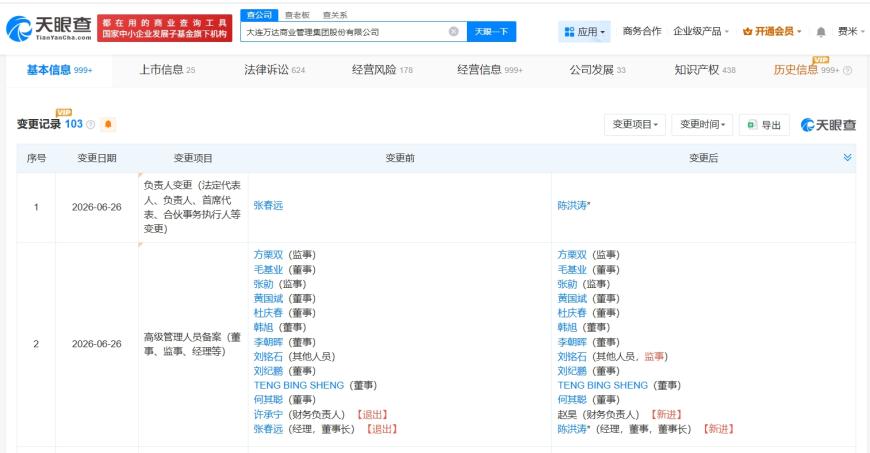870x453 pixels.
Task: Open the 商务合作 link
Action: tap(642, 32)
